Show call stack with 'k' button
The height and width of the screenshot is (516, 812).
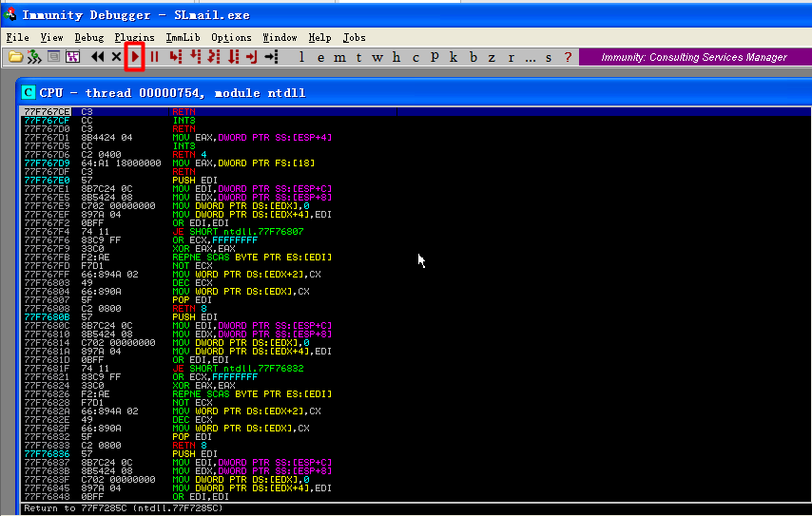(x=454, y=57)
